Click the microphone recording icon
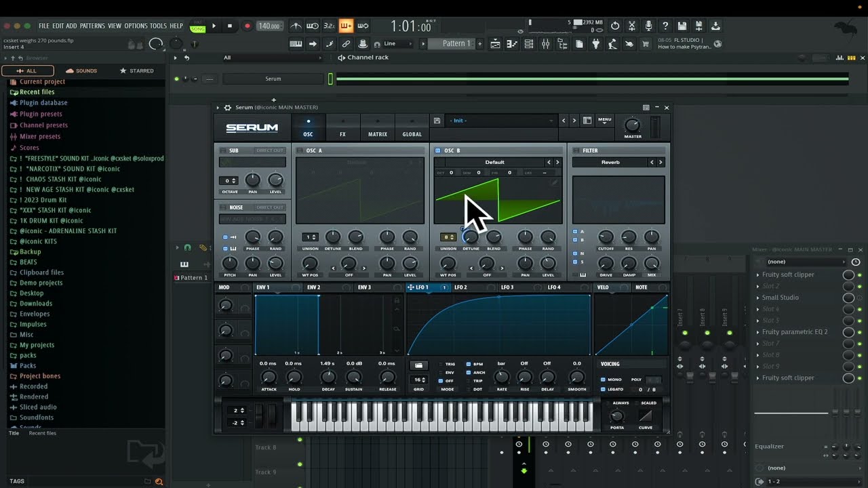The height and width of the screenshot is (488, 868). click(648, 26)
